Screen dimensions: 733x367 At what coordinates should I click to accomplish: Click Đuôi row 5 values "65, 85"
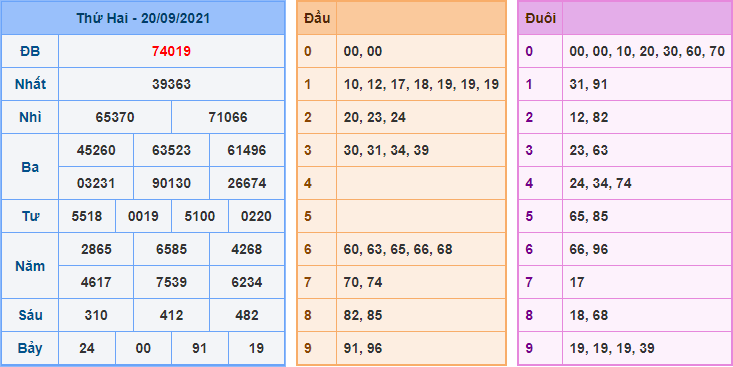pos(589,216)
